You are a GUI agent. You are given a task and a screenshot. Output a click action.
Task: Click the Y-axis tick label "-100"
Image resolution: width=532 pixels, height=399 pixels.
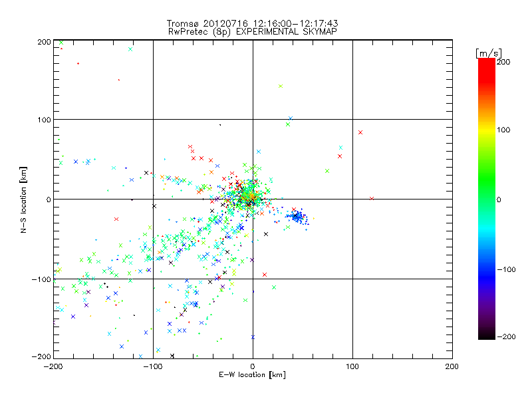(41, 279)
